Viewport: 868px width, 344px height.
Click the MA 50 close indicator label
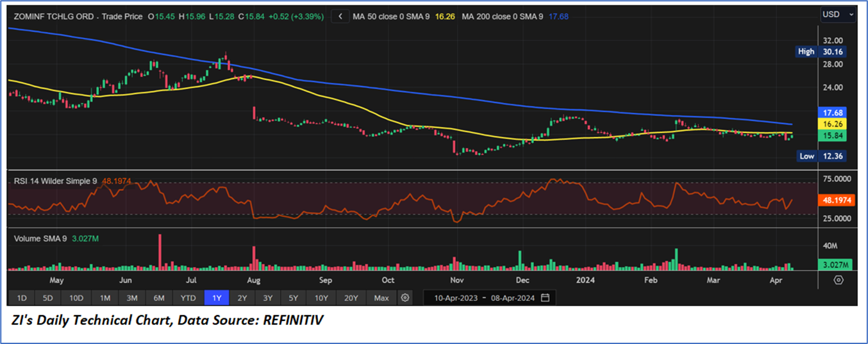tap(391, 16)
